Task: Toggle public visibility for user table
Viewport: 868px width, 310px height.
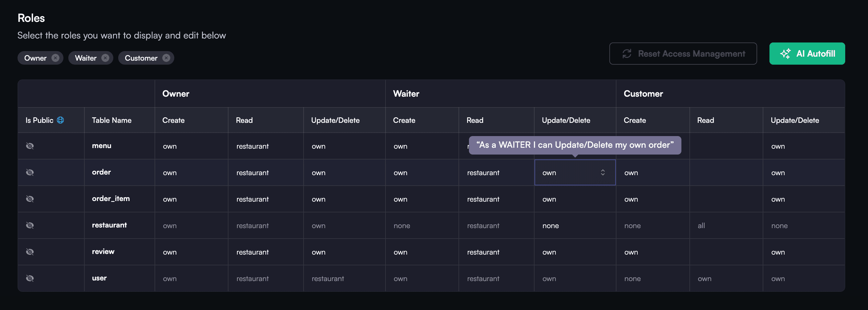Action: tap(30, 278)
